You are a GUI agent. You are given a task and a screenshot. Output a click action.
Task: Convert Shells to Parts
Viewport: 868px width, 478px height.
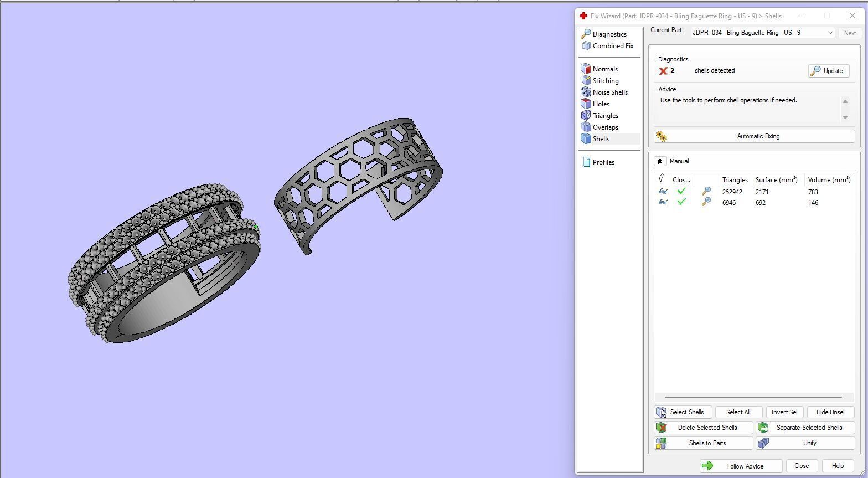pos(704,443)
